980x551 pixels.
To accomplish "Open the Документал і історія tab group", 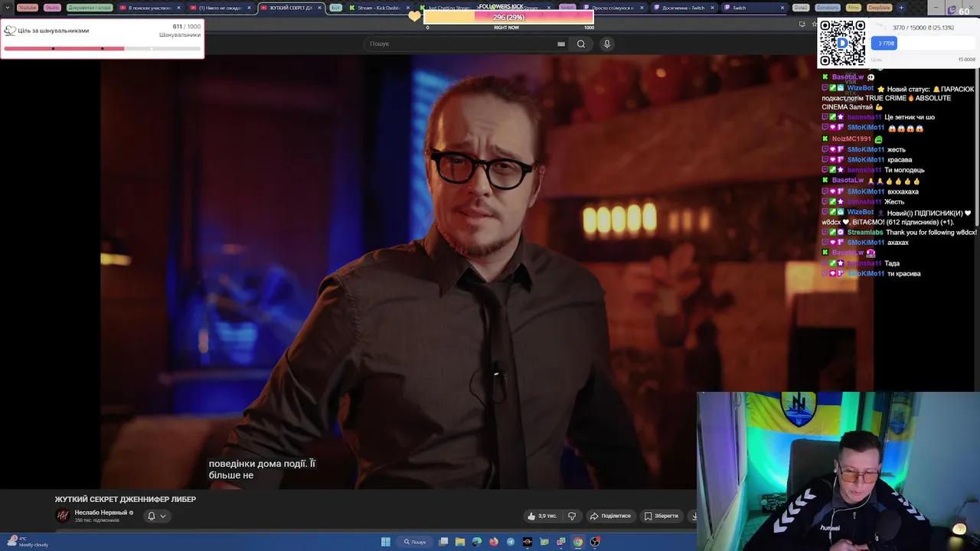I will 90,8.
